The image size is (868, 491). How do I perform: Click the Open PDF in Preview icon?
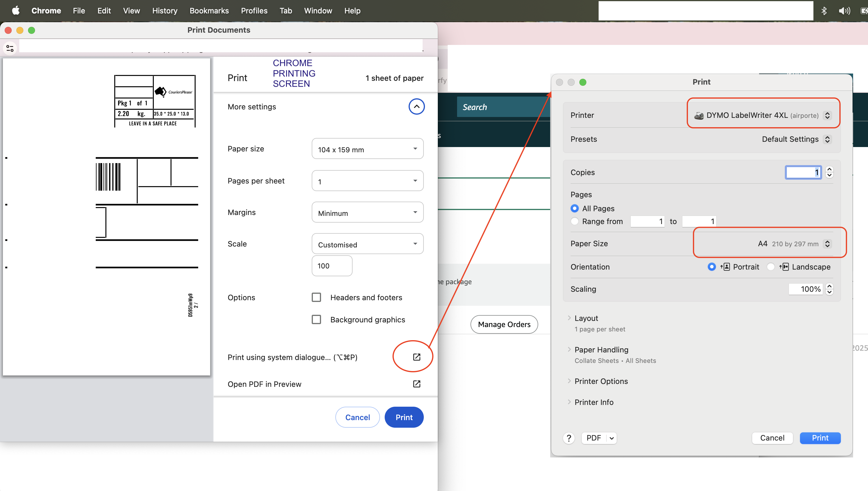(416, 384)
